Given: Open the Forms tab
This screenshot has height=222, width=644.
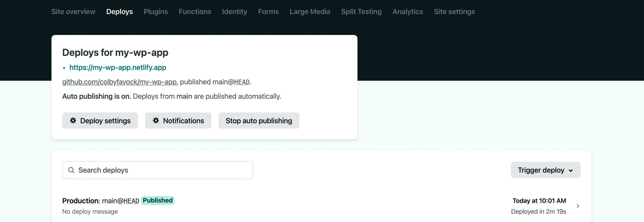Looking at the screenshot, I should (268, 12).
